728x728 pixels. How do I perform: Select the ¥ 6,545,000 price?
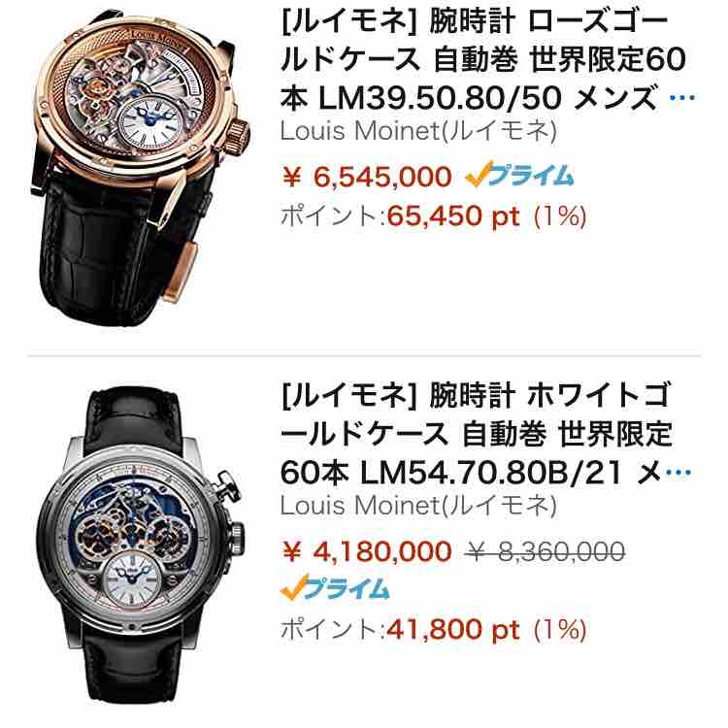coord(367,177)
